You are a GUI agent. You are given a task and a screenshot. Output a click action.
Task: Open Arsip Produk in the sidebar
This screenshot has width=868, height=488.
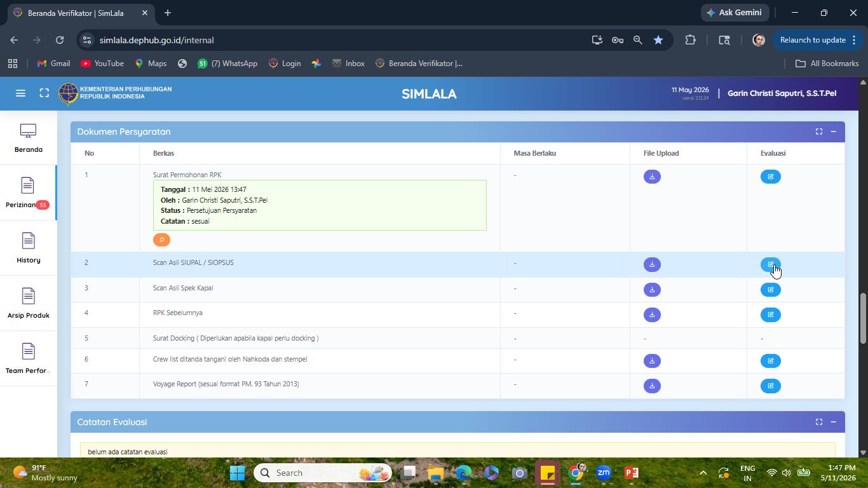28,304
